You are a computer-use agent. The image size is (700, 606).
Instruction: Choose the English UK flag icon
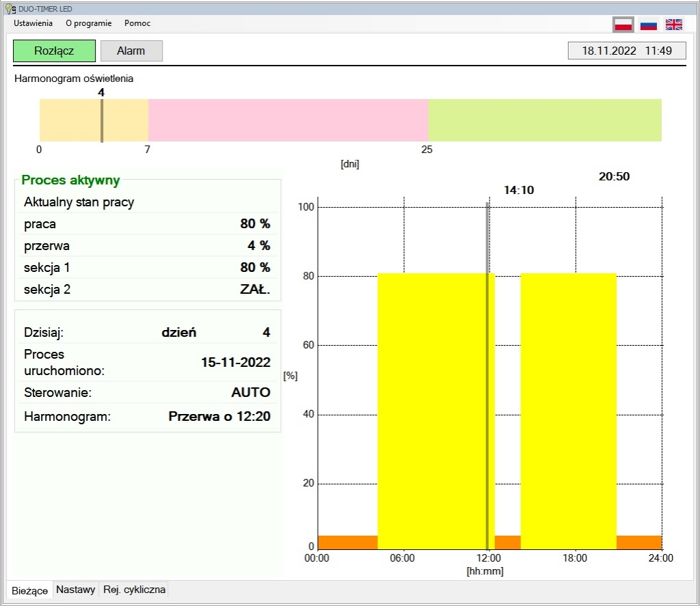point(674,25)
